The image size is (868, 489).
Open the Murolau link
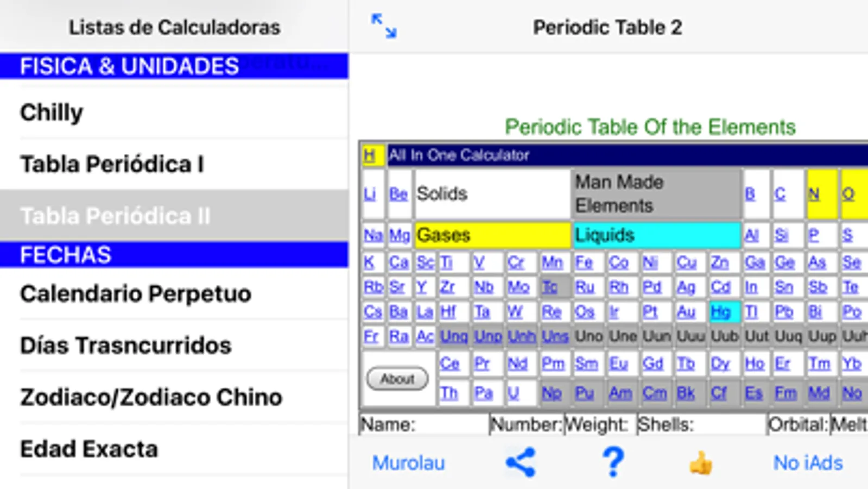tap(408, 463)
